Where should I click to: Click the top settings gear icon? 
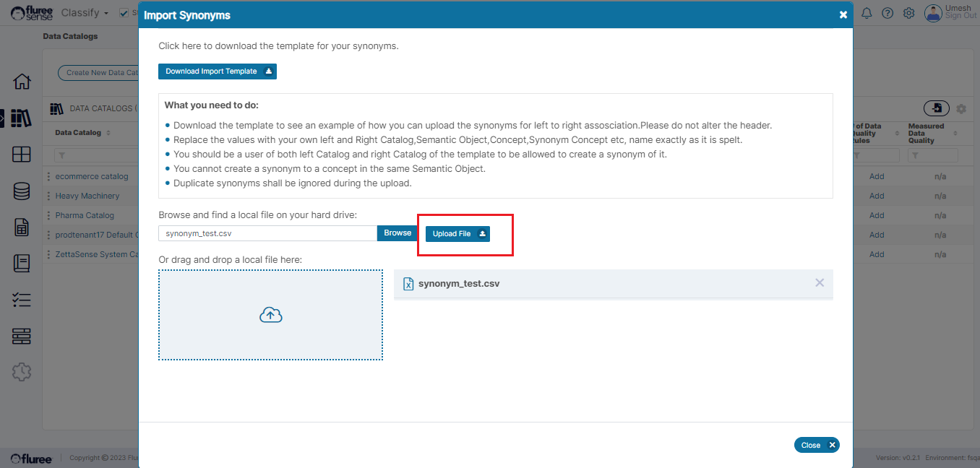[x=909, y=13]
